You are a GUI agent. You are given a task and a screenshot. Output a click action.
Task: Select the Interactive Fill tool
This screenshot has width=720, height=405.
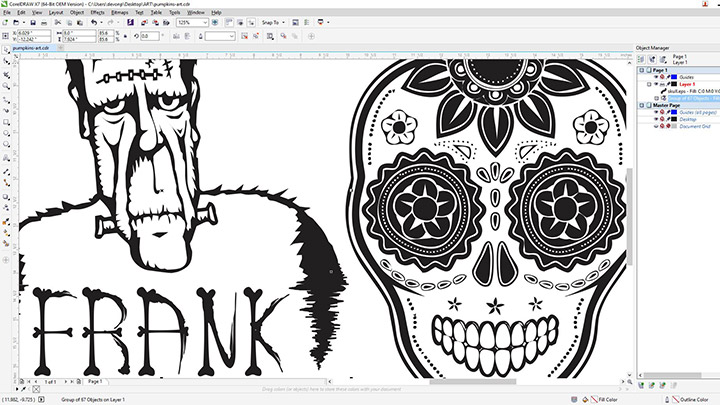[x=6, y=233]
